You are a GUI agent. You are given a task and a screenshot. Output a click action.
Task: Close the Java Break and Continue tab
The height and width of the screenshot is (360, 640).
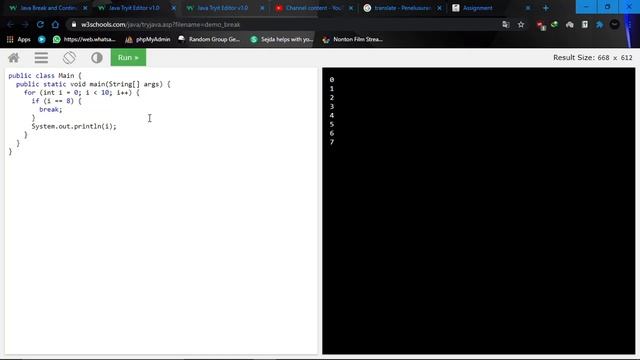click(x=85, y=8)
